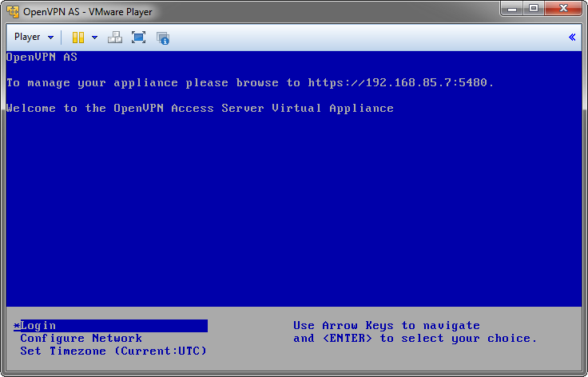Click Send Ctrl+Alt+Del icon
Viewport: 588px width, 377px height.
coord(115,38)
